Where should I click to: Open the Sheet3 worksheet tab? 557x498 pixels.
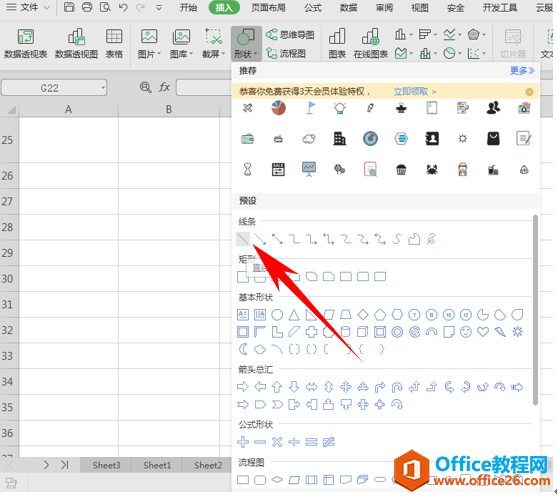pos(106,465)
